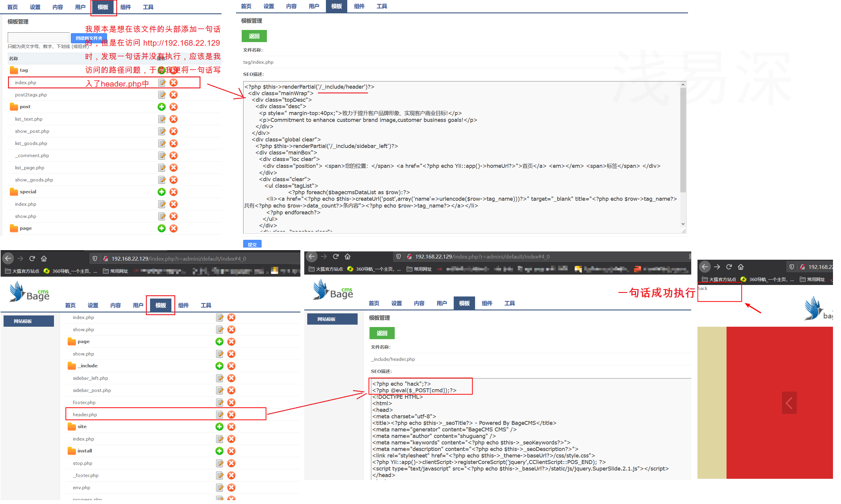Image resolution: width=841 pixels, height=504 pixels.
Task: Open the 内容 tab in the header.php editor window
Action: click(419, 303)
